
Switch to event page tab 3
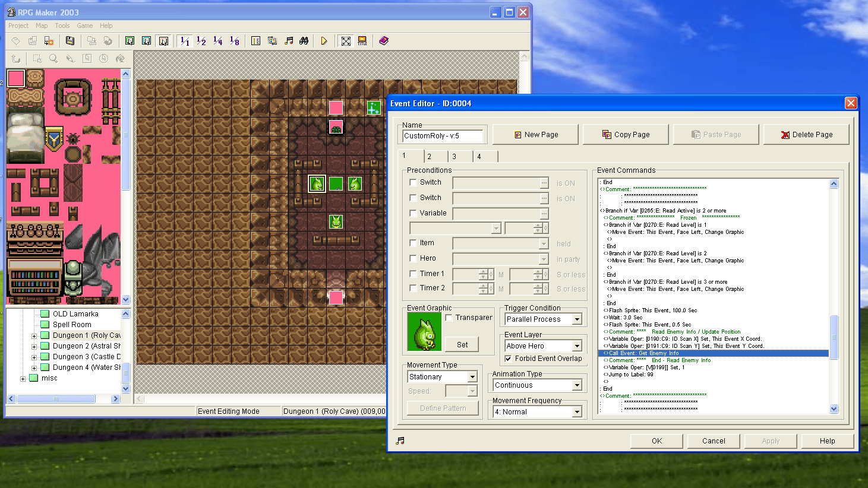pos(454,157)
